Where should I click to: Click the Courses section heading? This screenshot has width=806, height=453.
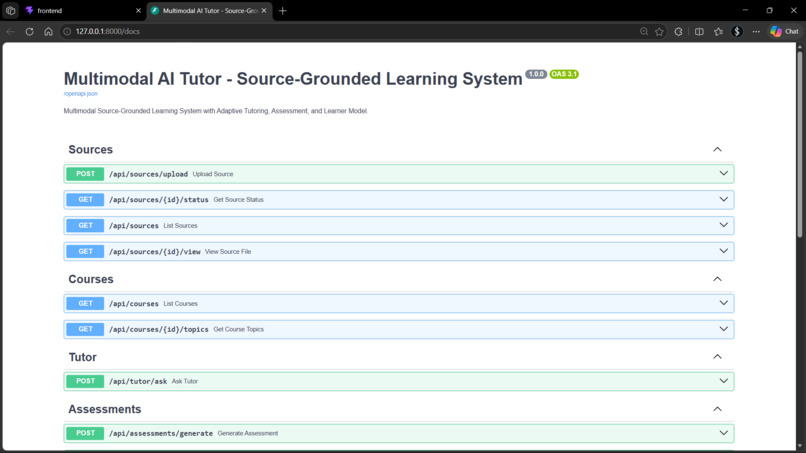coord(91,279)
